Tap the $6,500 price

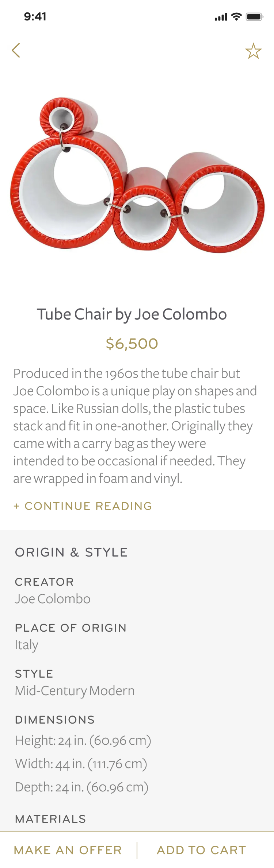tap(132, 344)
